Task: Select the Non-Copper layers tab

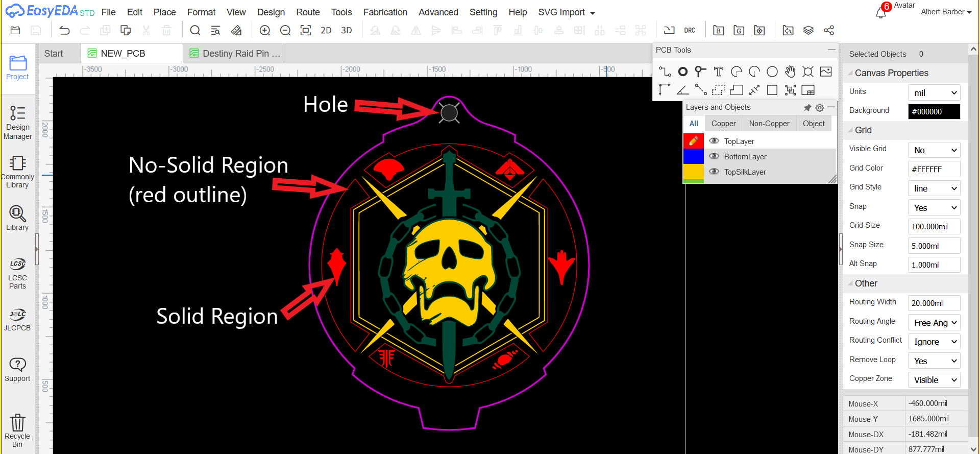Action: (769, 124)
